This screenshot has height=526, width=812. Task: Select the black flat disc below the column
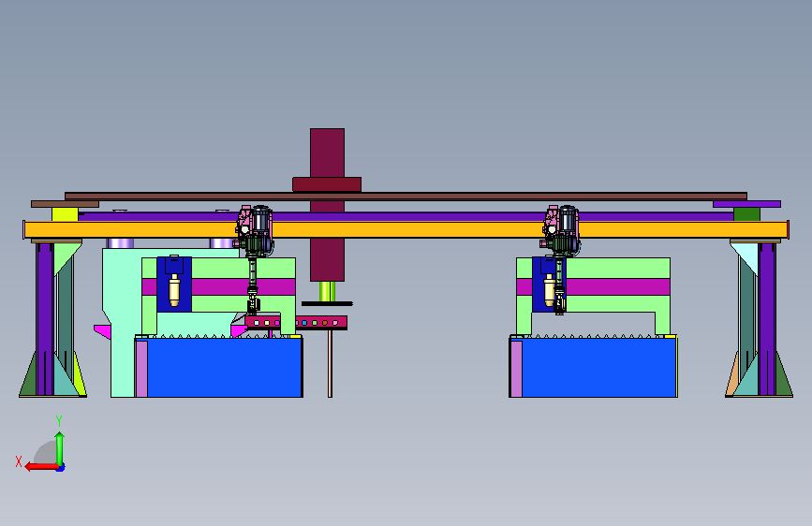coord(327,303)
